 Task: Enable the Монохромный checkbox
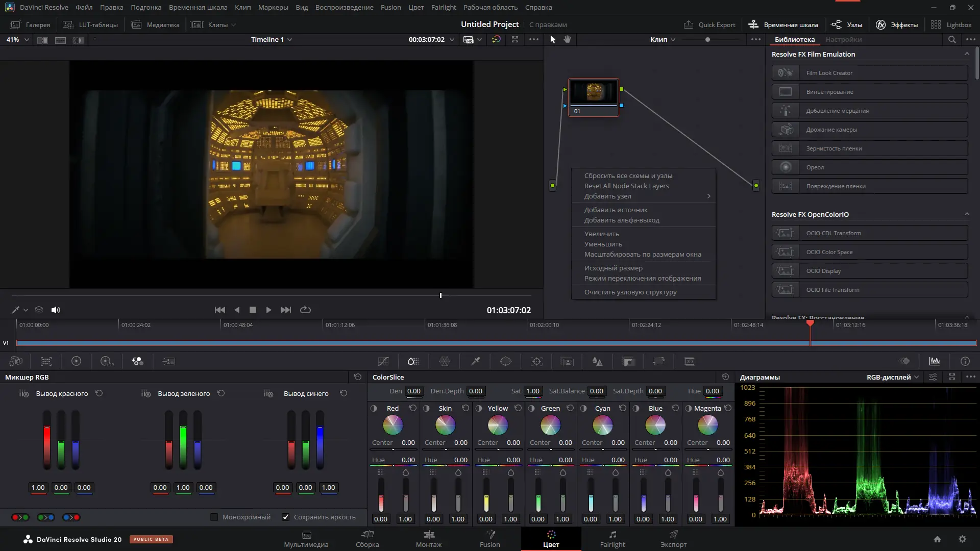pos(214,517)
